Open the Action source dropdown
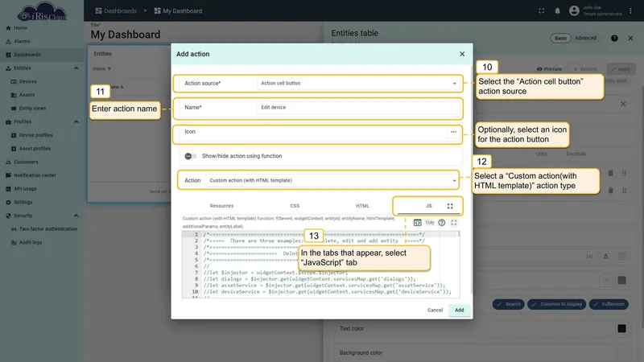The height and width of the screenshot is (362, 644). [357, 84]
